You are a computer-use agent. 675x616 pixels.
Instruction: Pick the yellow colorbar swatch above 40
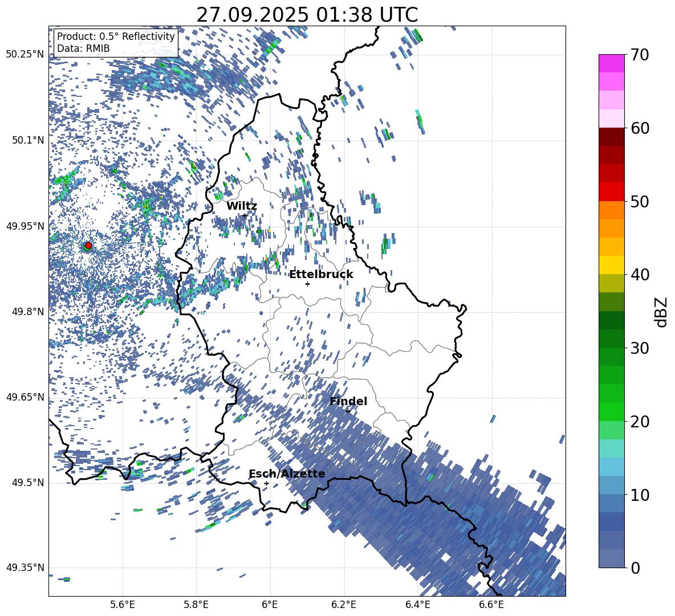coord(611,265)
